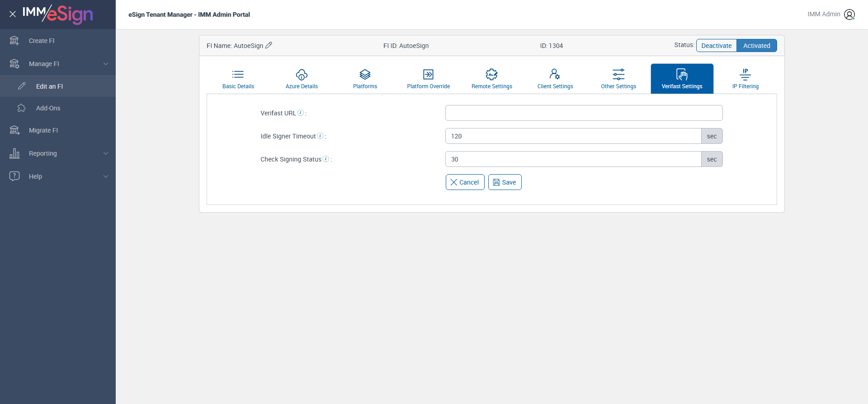The image size is (868, 404).
Task: Click the FI Name: AutoeSign text
Action: (x=235, y=46)
